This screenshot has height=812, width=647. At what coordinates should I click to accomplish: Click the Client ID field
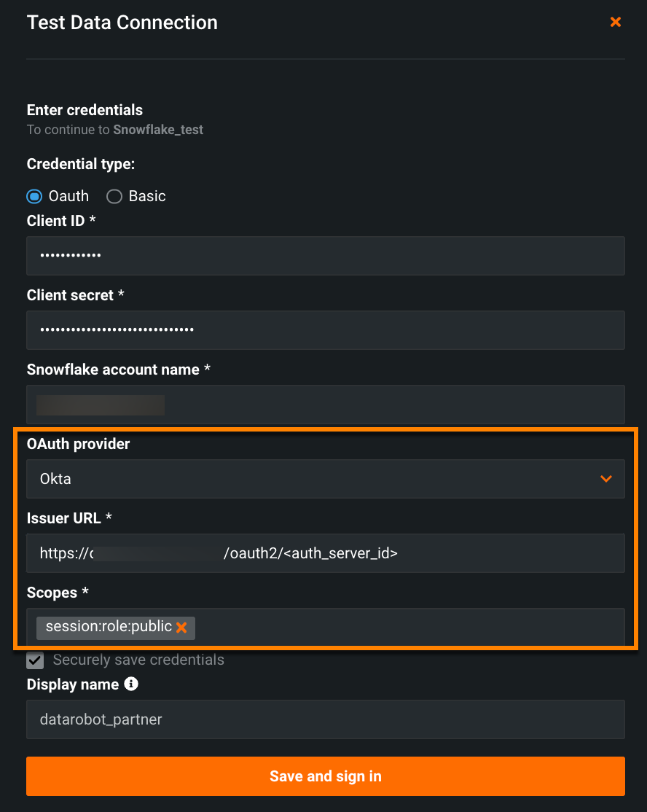tap(325, 256)
